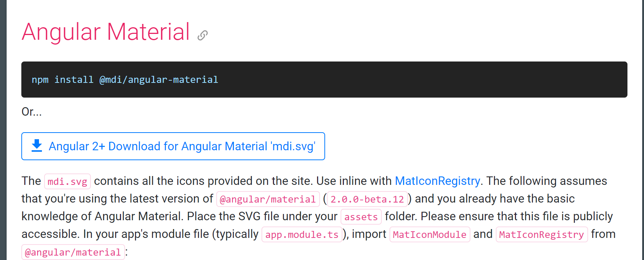Select the 2.0.0-beta.12 version chip
644x260 pixels.
tap(367, 199)
